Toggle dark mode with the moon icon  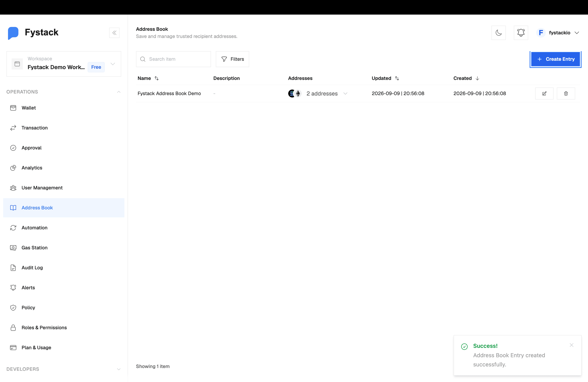point(499,33)
